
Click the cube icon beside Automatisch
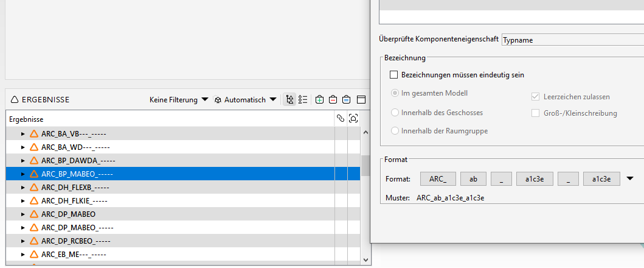218,100
